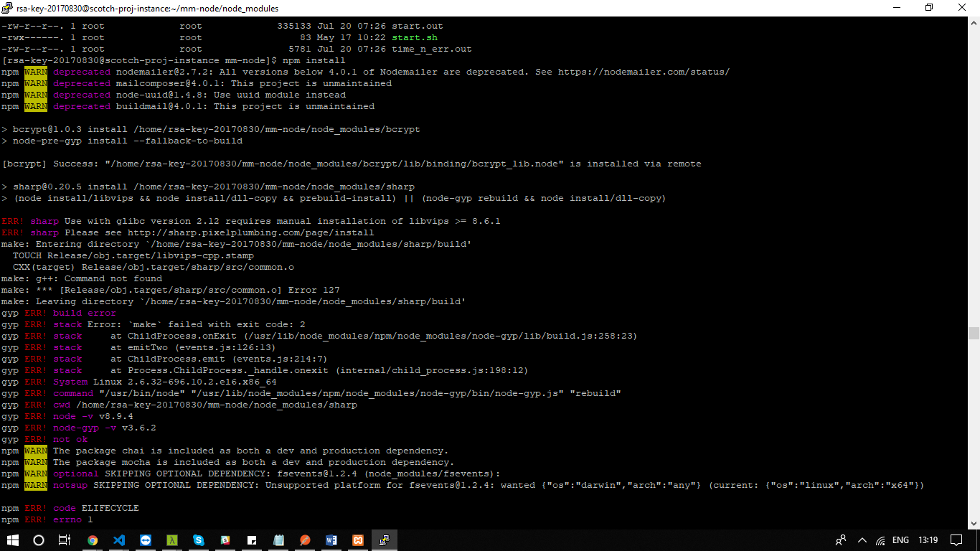Open the green lambda application
The width and height of the screenshot is (980, 551).
pos(172,540)
